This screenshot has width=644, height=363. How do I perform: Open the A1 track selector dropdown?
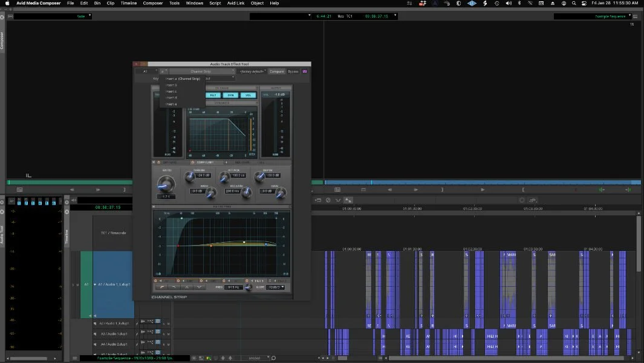(x=146, y=71)
